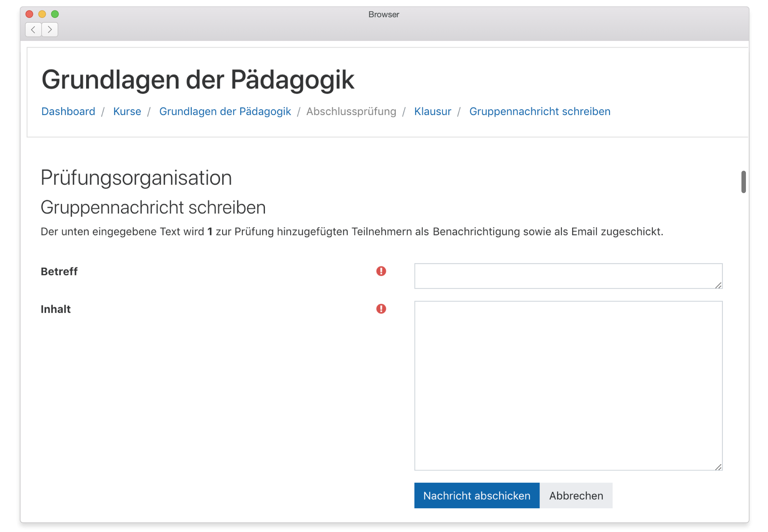Navigate to the Kurse breadcrumb link
The width and height of the screenshot is (768, 532).
coord(127,111)
